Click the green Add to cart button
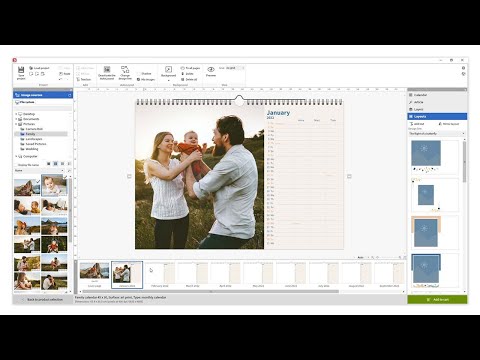Viewport: 480px width, 360px height. pyautogui.click(x=437, y=300)
